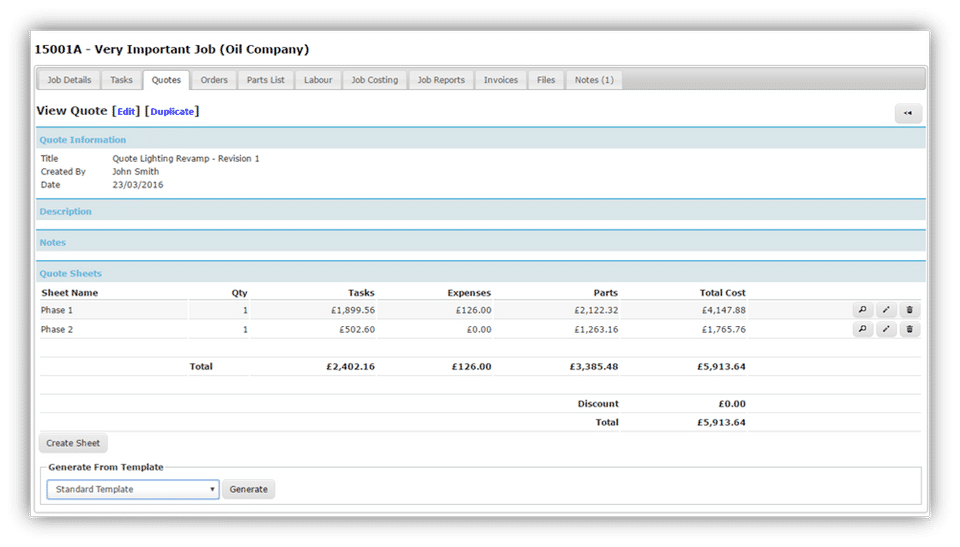Viewport: 960px width, 547px height.
Task: Switch to the Labour tab
Action: (318, 80)
